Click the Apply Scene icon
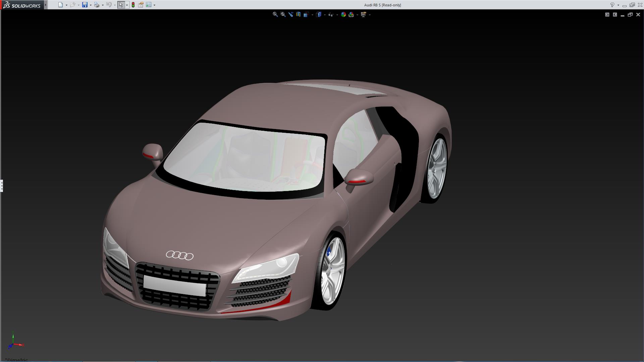 pos(351,14)
